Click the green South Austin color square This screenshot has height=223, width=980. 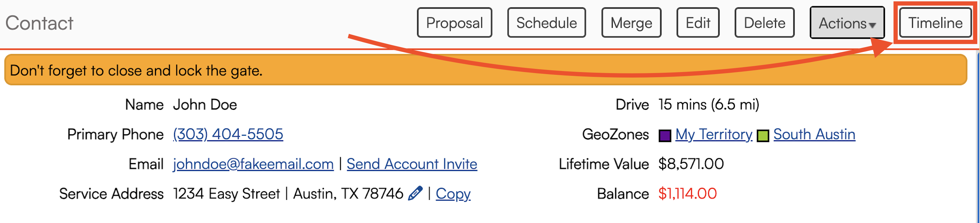pos(763,136)
